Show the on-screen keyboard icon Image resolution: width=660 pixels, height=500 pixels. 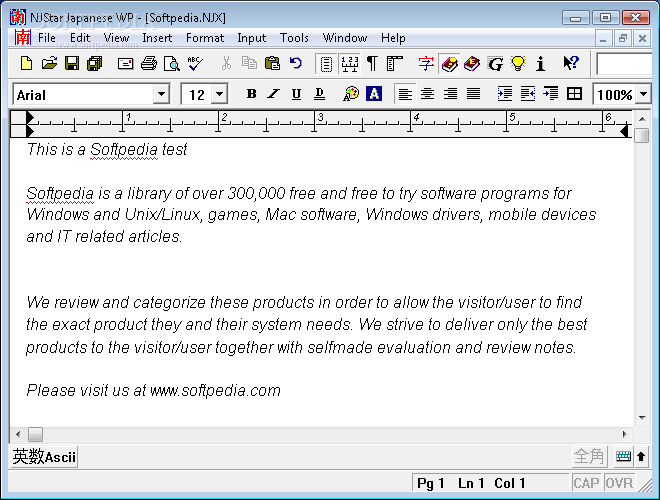(x=623, y=456)
